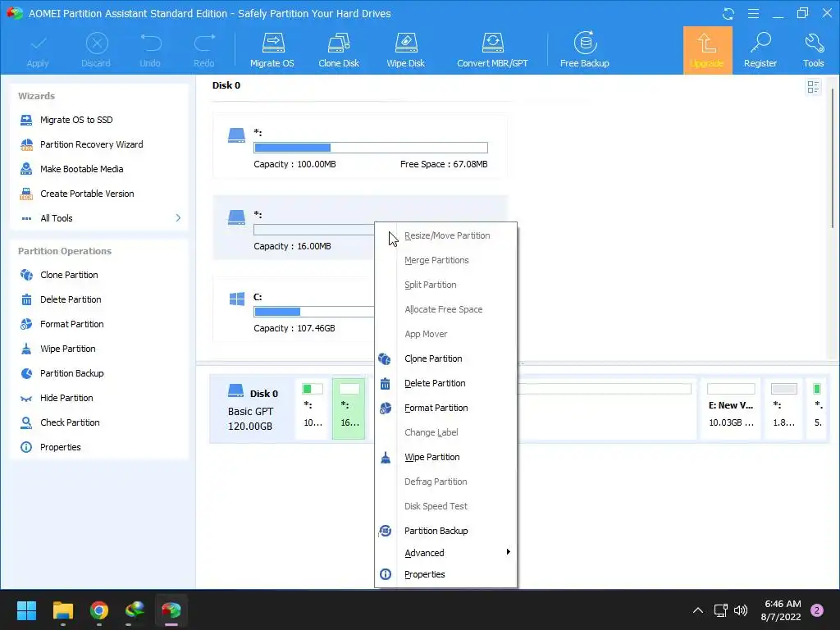Click Defrag Partition menu entry
This screenshot has width=840, height=630.
click(445, 482)
